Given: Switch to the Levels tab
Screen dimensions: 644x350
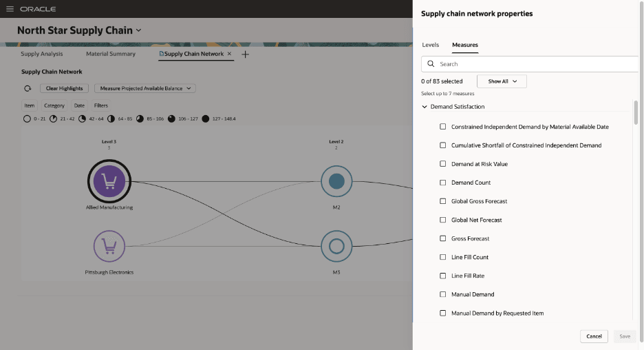Looking at the screenshot, I should (x=431, y=45).
